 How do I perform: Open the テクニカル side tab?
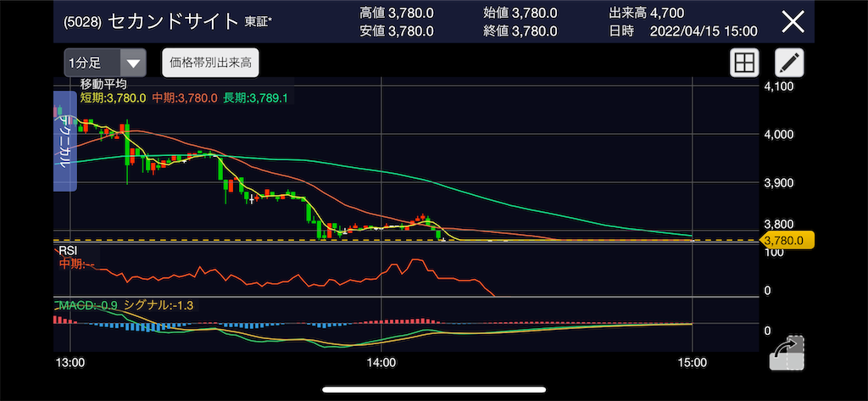point(64,141)
